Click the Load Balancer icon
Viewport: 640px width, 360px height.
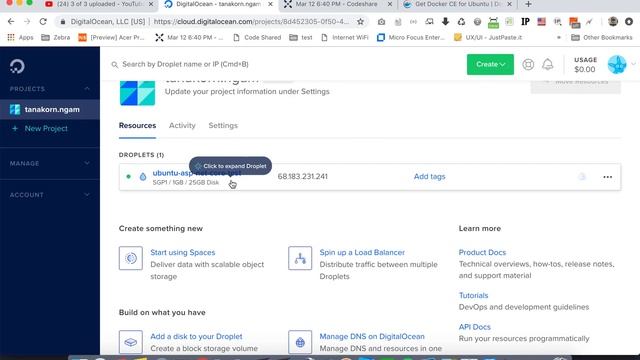coord(300,258)
